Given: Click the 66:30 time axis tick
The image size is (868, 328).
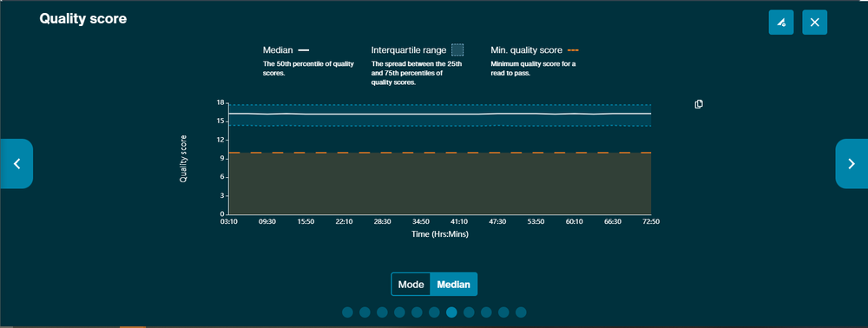Looking at the screenshot, I should click(612, 221).
